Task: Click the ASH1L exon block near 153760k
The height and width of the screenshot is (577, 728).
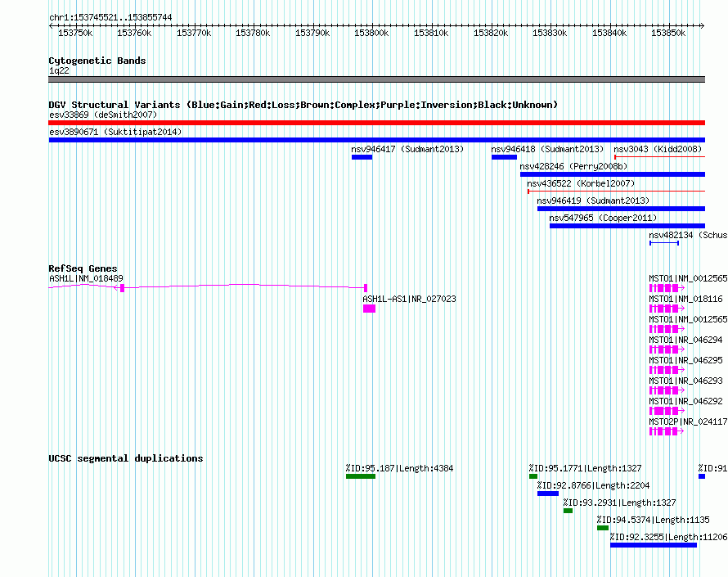Action: (122, 288)
